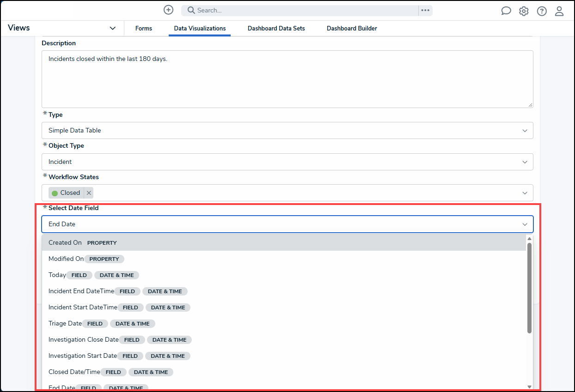575x392 pixels.
Task: Open the search options ellipsis
Action: coord(425,10)
